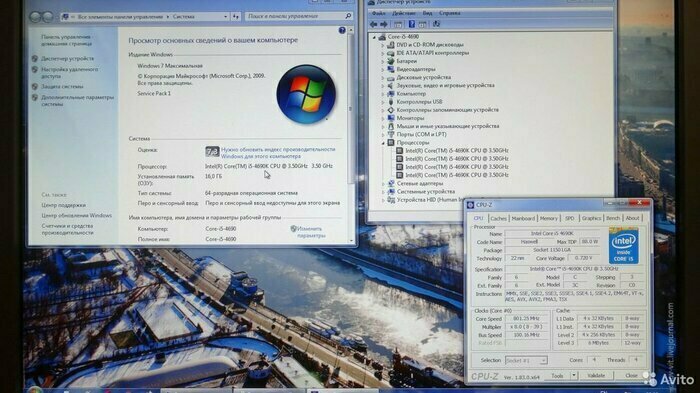Switch to the Memory tab in CPU-Z

[x=549, y=218]
